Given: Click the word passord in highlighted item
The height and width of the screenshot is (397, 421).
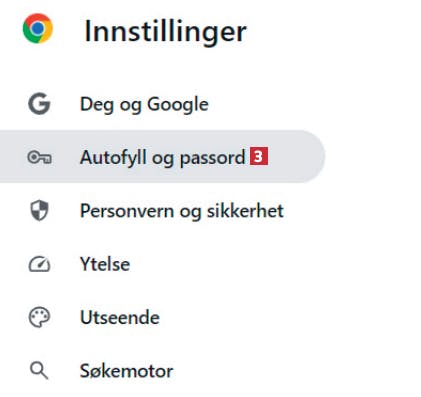Looking at the screenshot, I should click(x=213, y=159).
